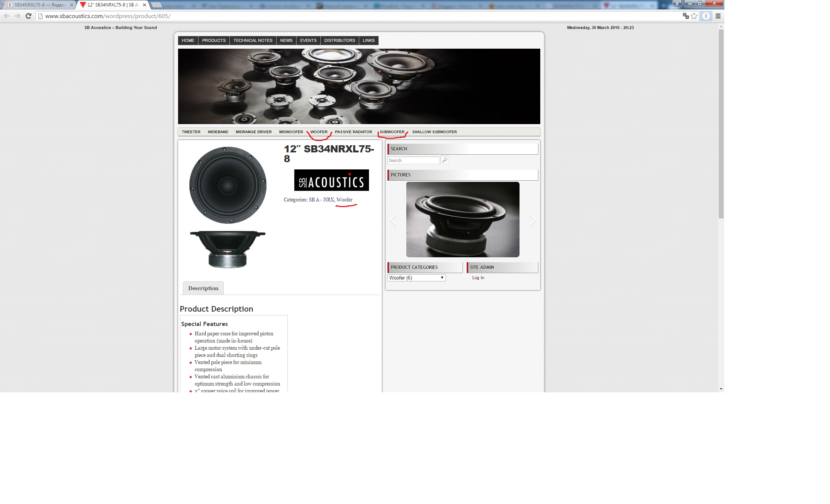Reload the page with the refresh icon
Viewport: 830px width, 504px height.
(x=28, y=16)
